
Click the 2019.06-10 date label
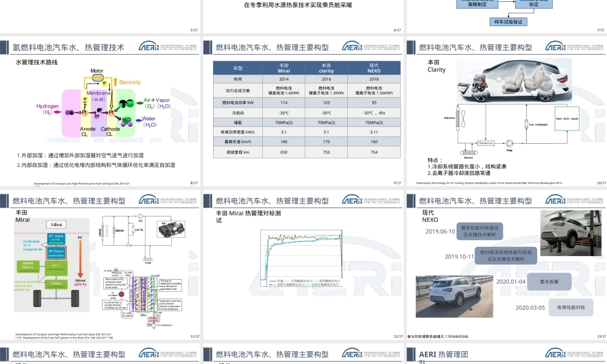[x=440, y=231]
